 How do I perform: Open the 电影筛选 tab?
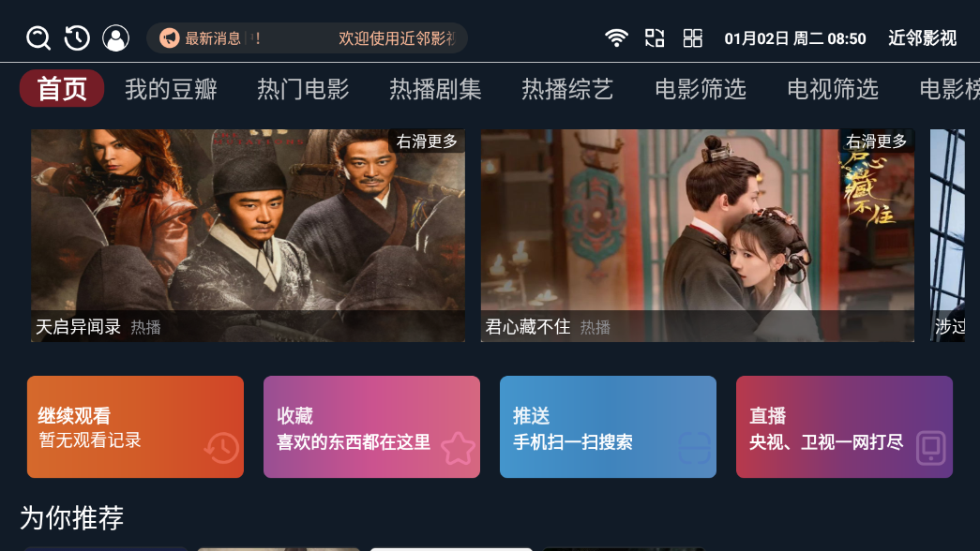[x=701, y=89]
